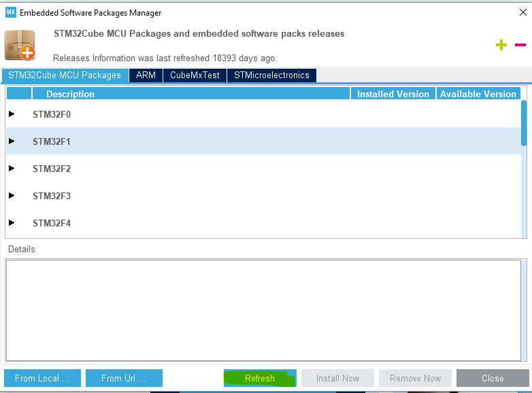Click the highlighted Refresh button
Viewport: 532px width, 393px height.
pos(260,378)
